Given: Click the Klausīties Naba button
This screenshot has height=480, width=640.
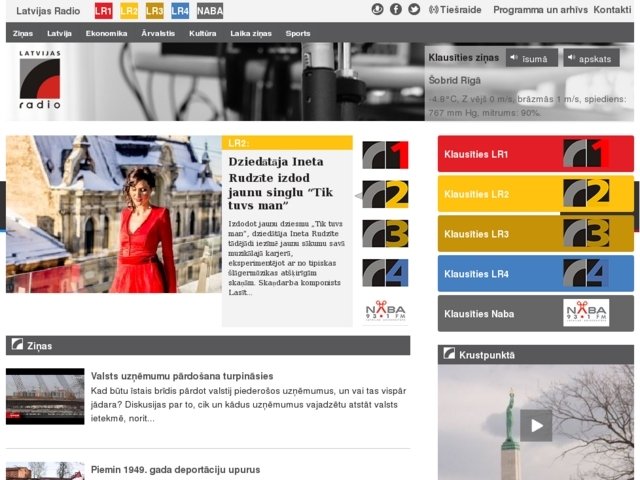Looking at the screenshot, I should click(x=536, y=313).
